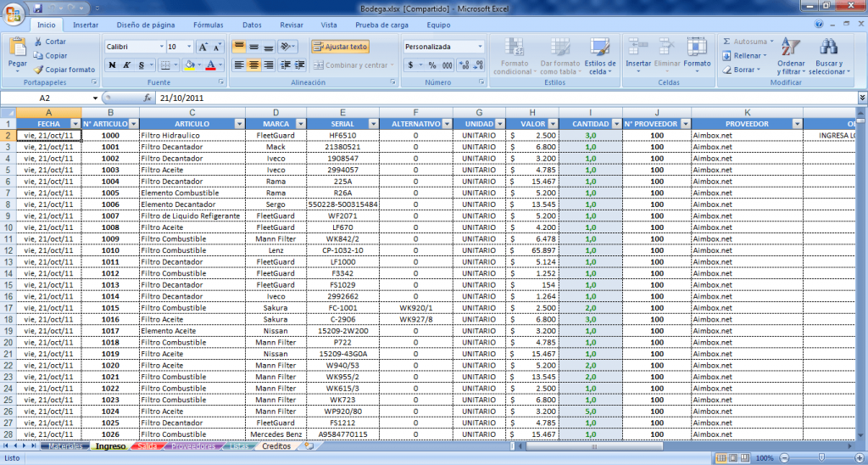Image resolution: width=868 pixels, height=465 pixels.
Task: Align text right
Action: (x=269, y=64)
